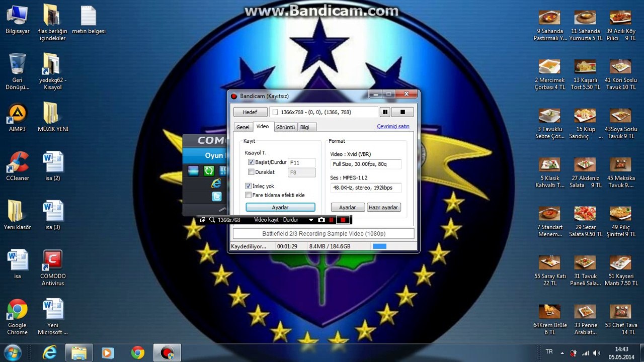The image size is (644, 362).
Task: Enable the Duraklat hotkey checkbox
Action: (x=251, y=172)
